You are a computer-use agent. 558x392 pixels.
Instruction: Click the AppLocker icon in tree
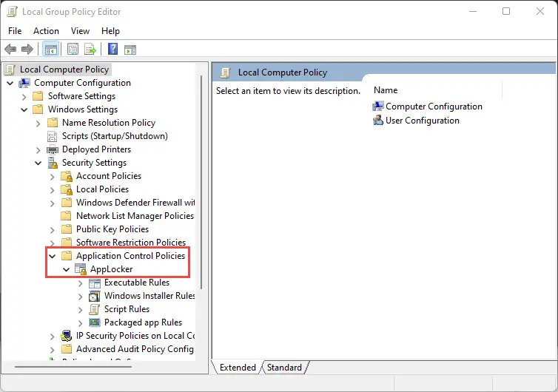tap(81, 269)
